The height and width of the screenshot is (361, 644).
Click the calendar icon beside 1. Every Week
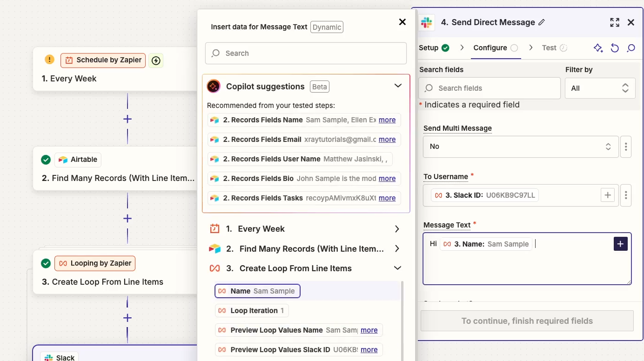click(x=215, y=229)
